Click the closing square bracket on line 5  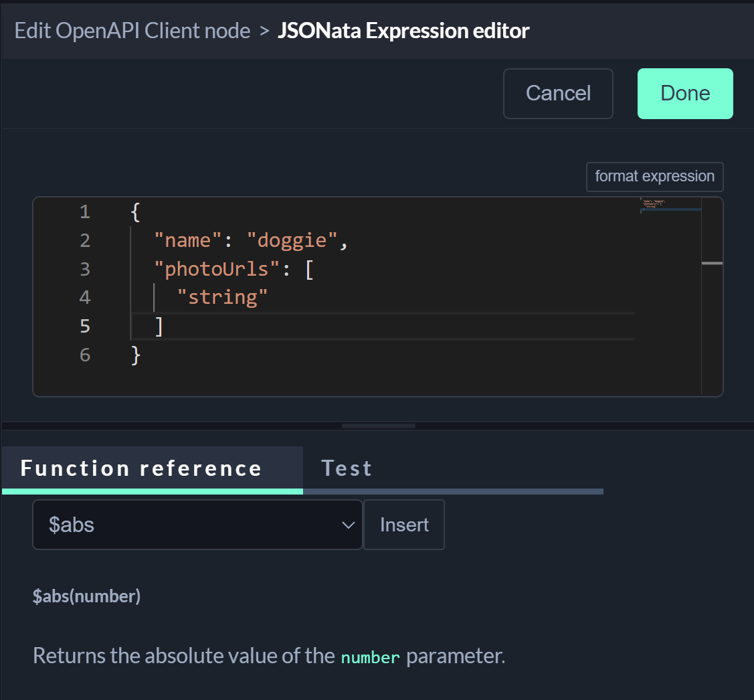159,326
